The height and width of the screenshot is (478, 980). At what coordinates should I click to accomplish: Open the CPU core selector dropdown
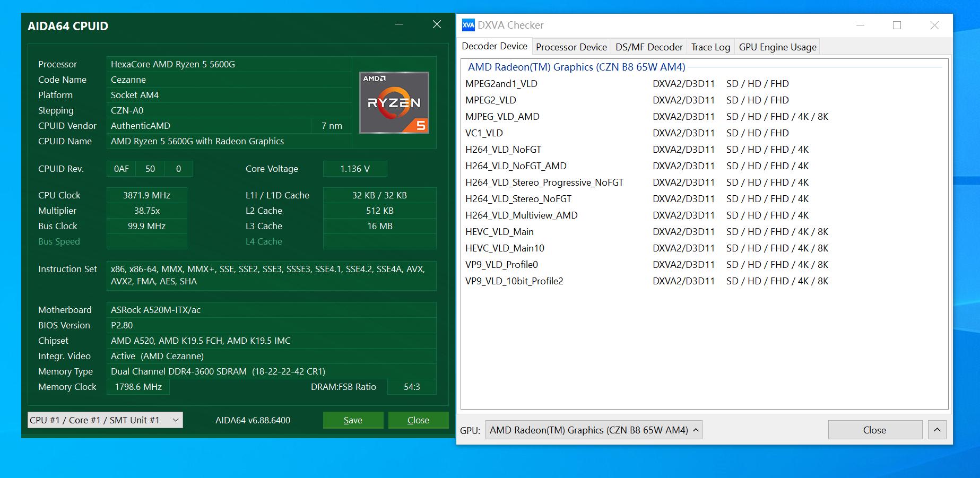pos(105,420)
